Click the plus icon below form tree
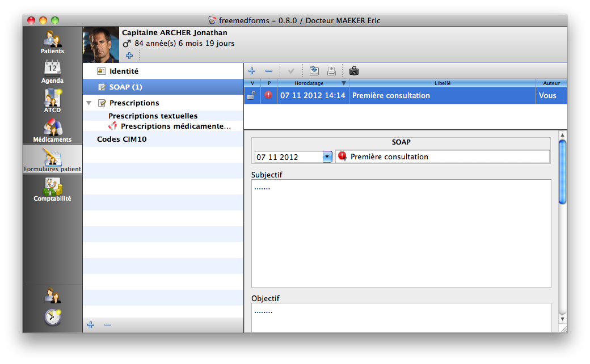This screenshot has height=364, width=590. pos(91,325)
